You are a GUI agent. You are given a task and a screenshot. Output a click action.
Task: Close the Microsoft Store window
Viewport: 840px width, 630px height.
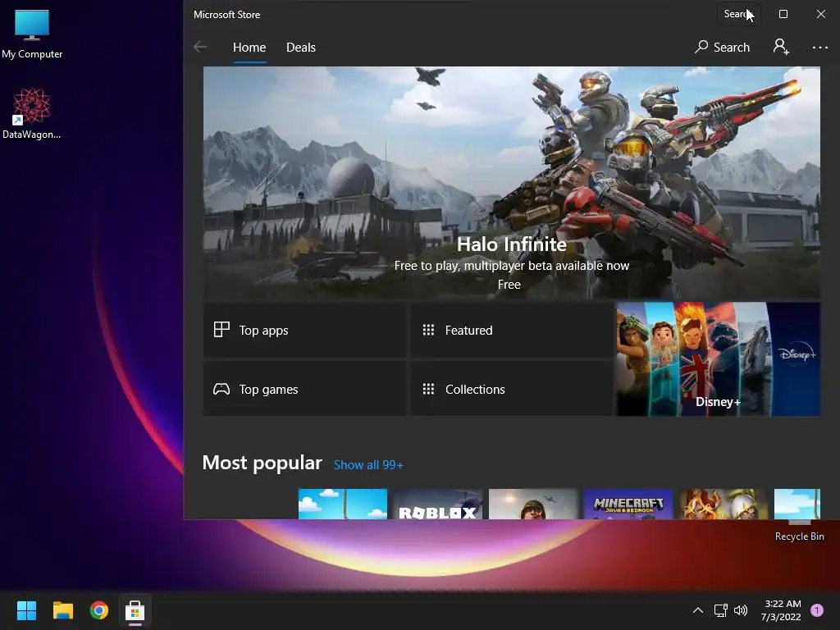[x=820, y=14]
